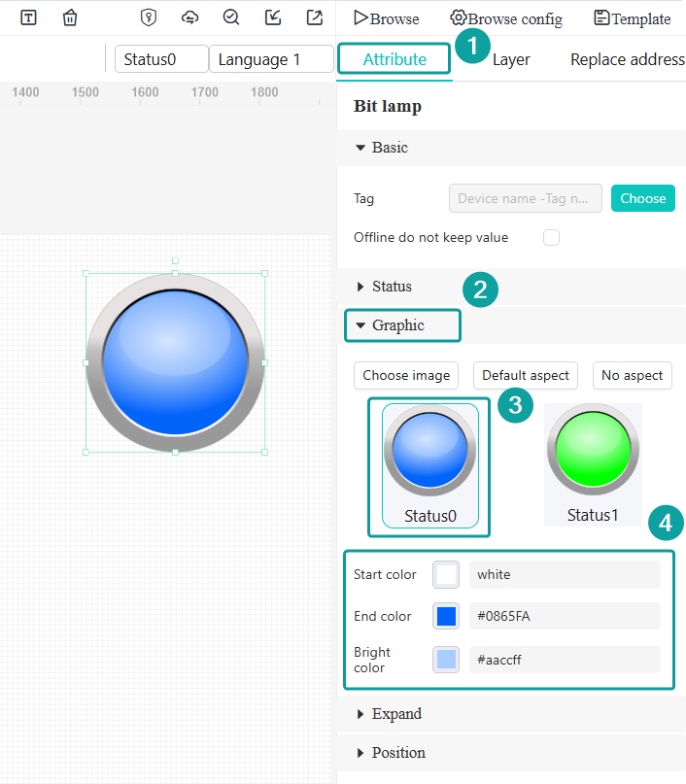
Task: Open the Bright color light-blue swatch
Action: (x=446, y=660)
